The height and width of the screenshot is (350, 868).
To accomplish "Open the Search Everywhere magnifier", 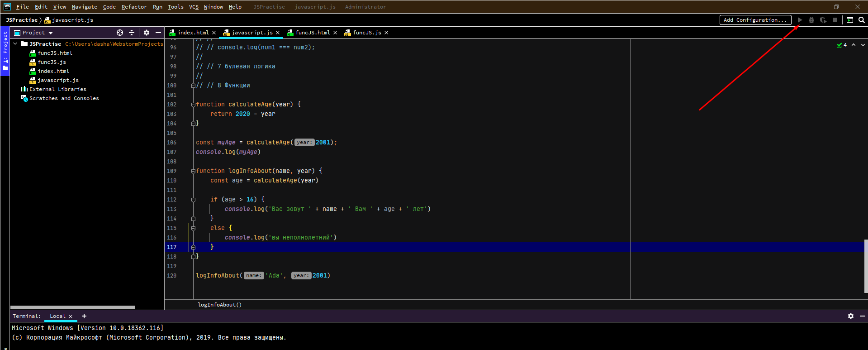I will tap(862, 20).
